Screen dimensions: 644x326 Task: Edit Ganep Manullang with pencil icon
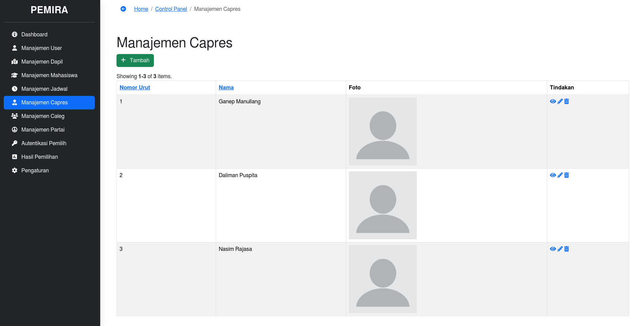pos(560,101)
